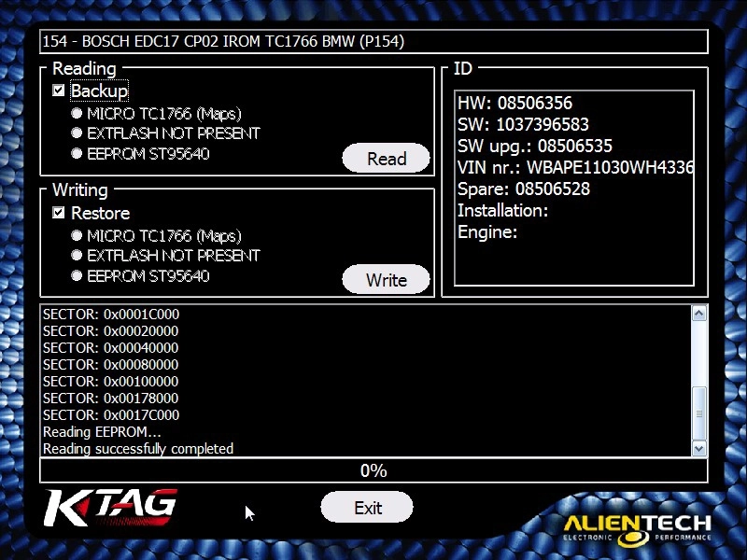The height and width of the screenshot is (560, 747).
Task: Click the Alientech logo
Action: click(638, 530)
